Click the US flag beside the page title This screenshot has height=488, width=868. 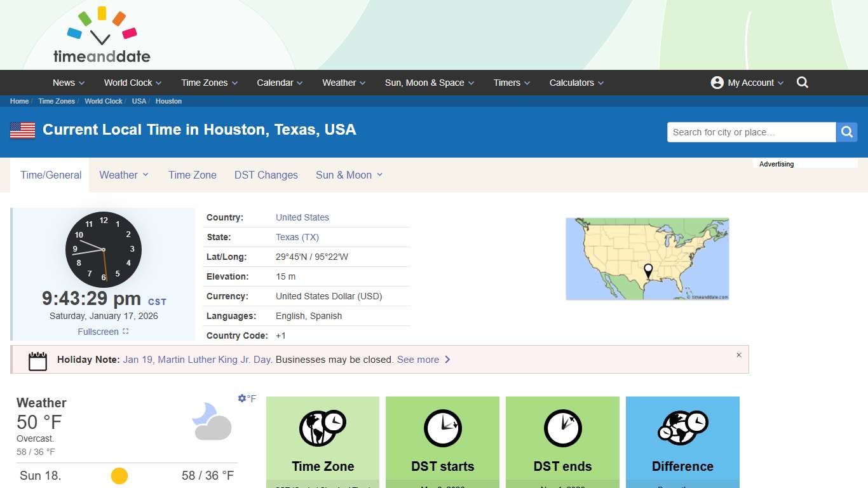[x=21, y=129]
